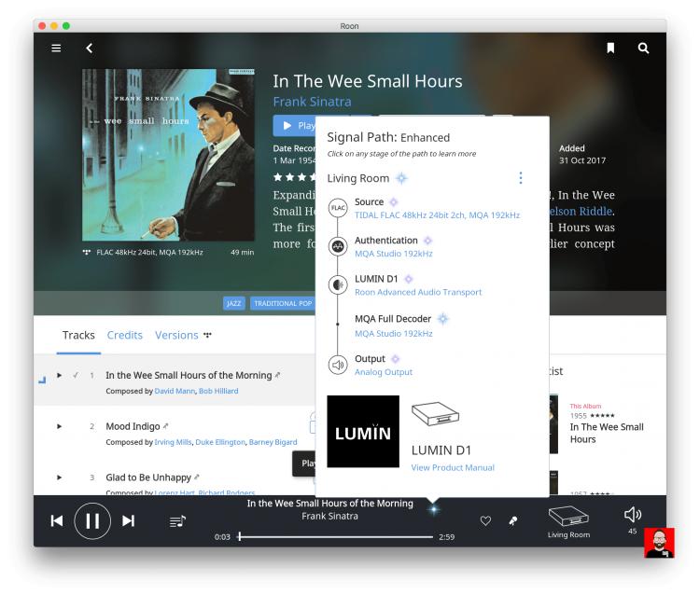Open Living Room three-dot options menu
Screen dimensions: 700x595
[521, 178]
